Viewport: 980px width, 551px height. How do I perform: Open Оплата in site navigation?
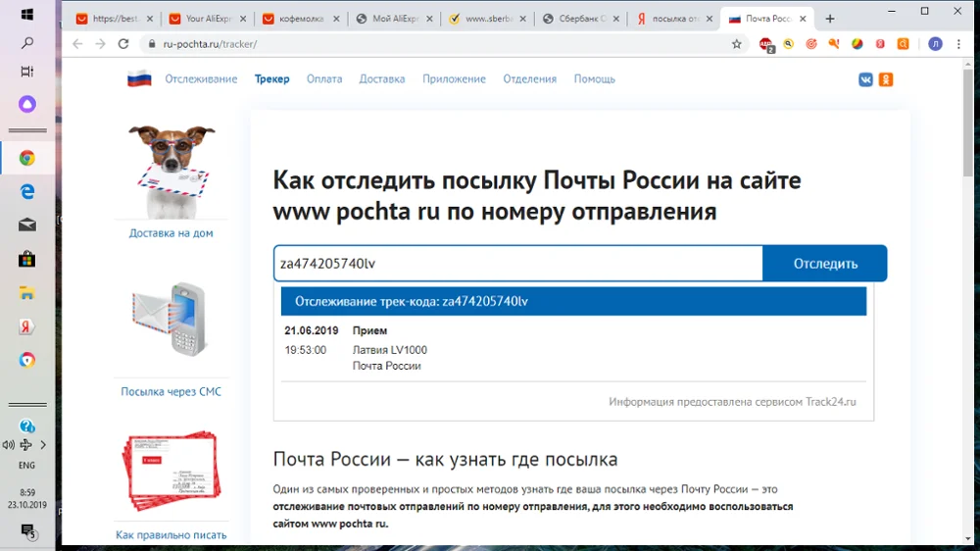[324, 78]
